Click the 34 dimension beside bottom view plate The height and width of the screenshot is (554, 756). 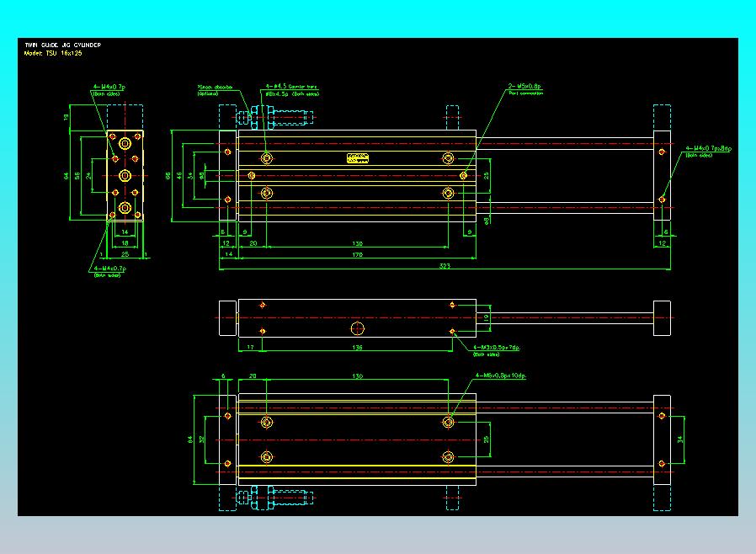(680, 439)
